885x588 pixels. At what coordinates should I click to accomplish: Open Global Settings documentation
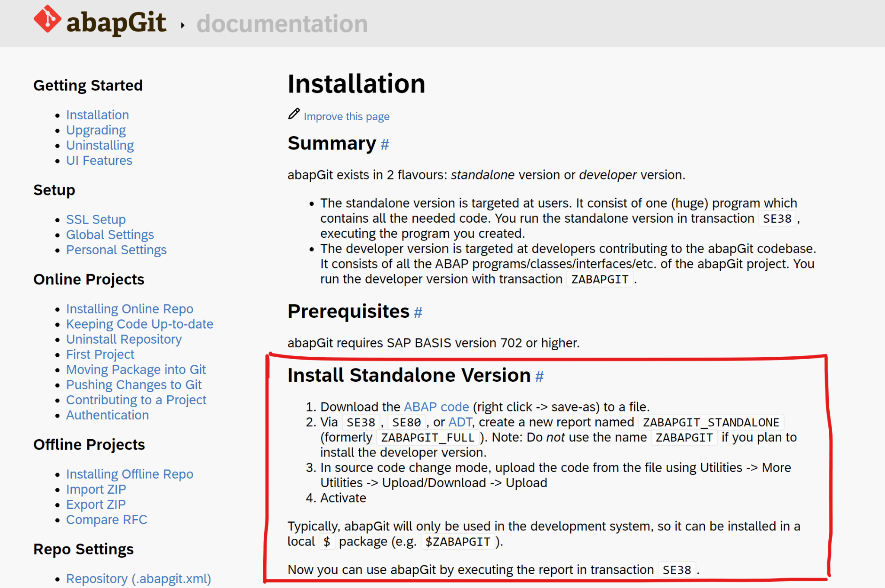(109, 234)
